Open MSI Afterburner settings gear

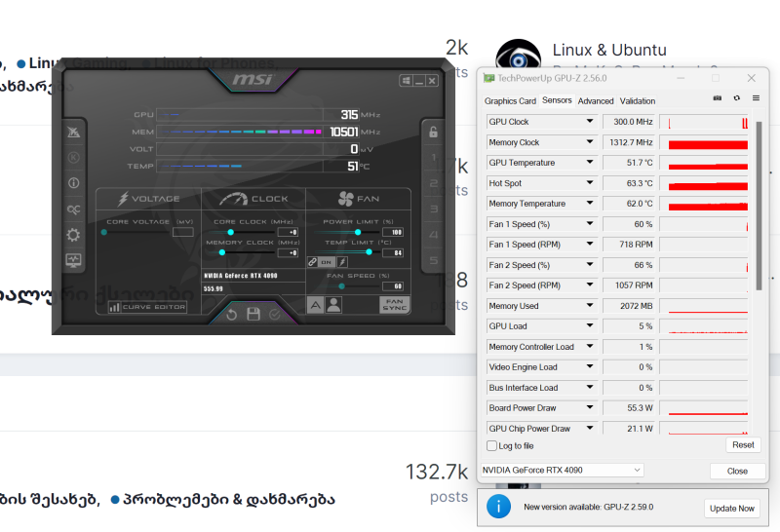pos(73,235)
